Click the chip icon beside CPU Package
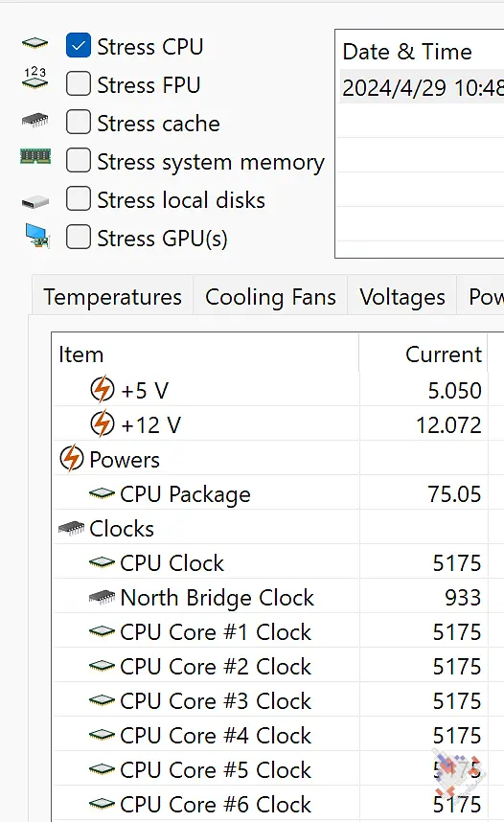The image size is (504, 822). click(x=102, y=493)
